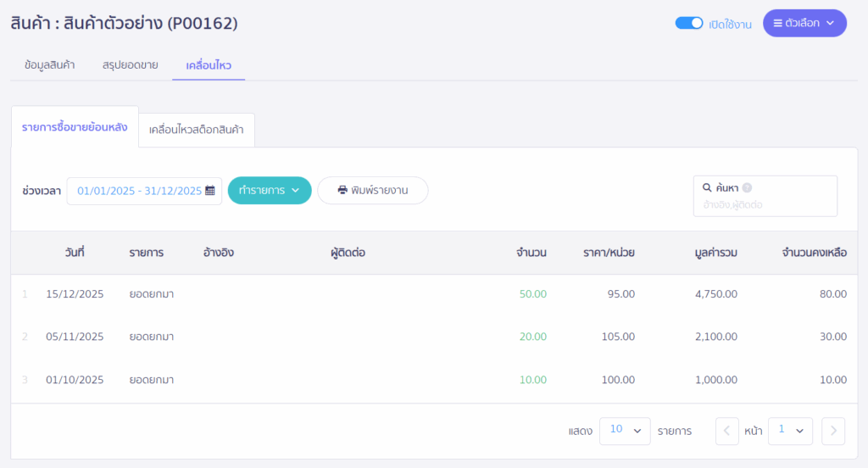Click the calendar icon in date range field

pos(210,191)
